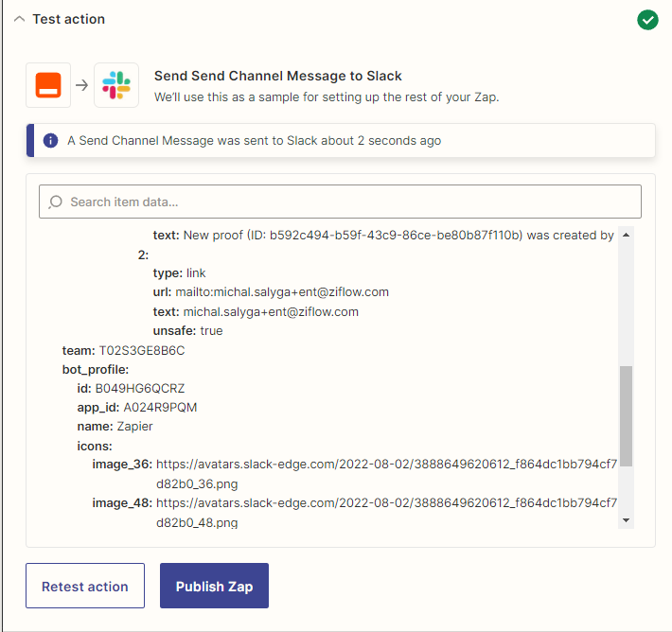Click the magnifier icon in search box
The width and height of the screenshot is (672, 632).
click(56, 202)
